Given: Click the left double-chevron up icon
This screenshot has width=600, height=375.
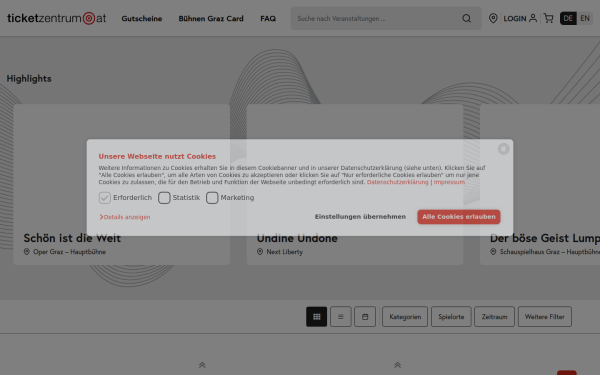Looking at the screenshot, I should click(202, 365).
